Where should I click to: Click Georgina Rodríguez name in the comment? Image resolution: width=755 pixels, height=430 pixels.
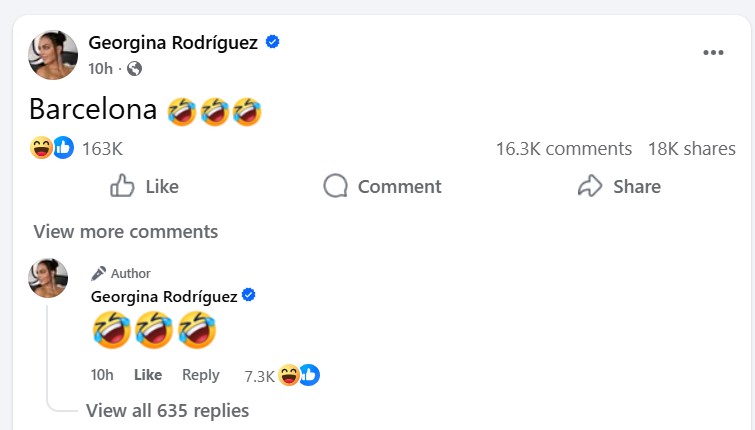click(x=163, y=296)
